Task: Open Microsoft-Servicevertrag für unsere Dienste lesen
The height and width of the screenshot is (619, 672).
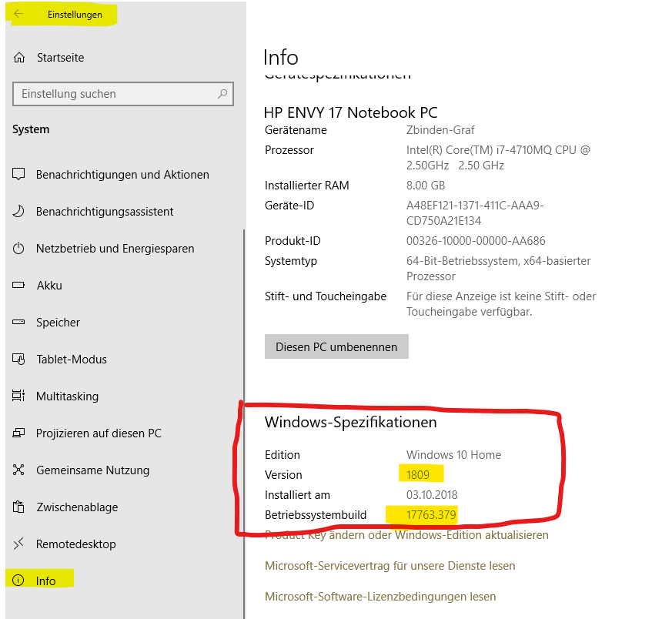Action: [390, 566]
